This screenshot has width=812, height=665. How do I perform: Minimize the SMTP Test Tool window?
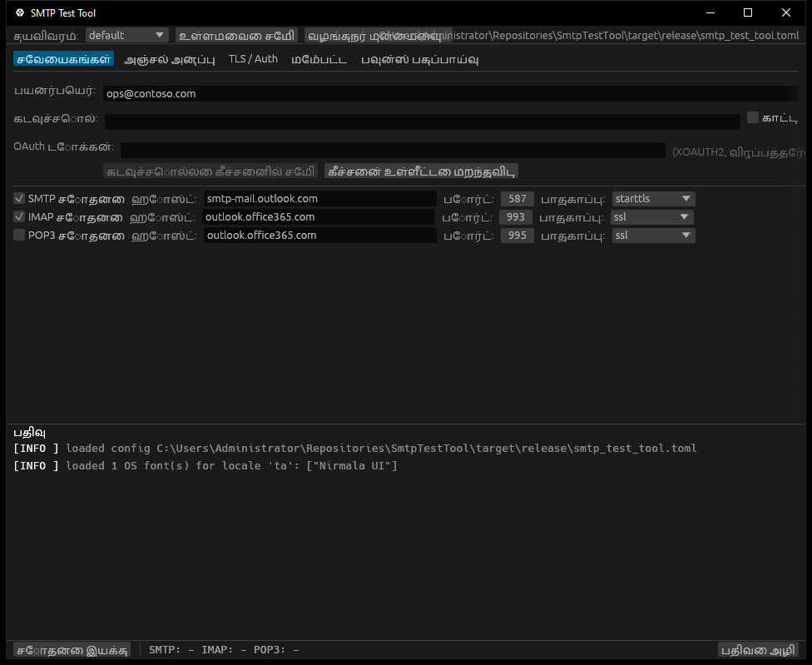(710, 12)
